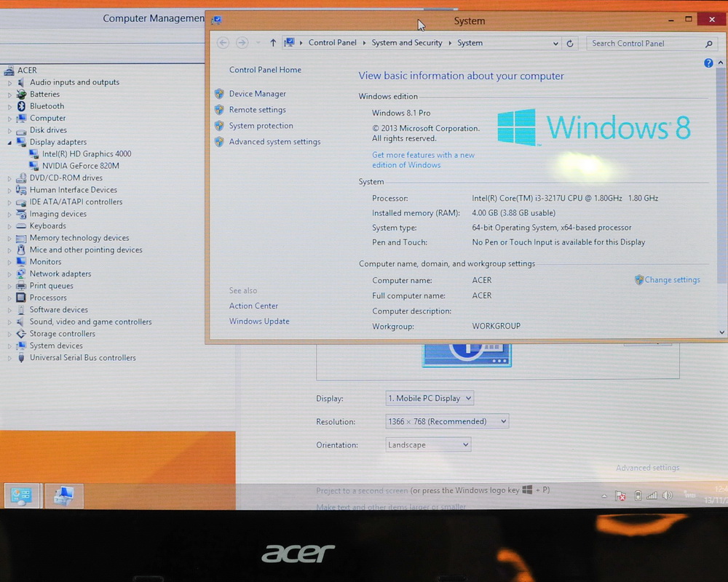Screen dimensions: 728x582
Task: Click the Processors device icon
Action: [21, 298]
